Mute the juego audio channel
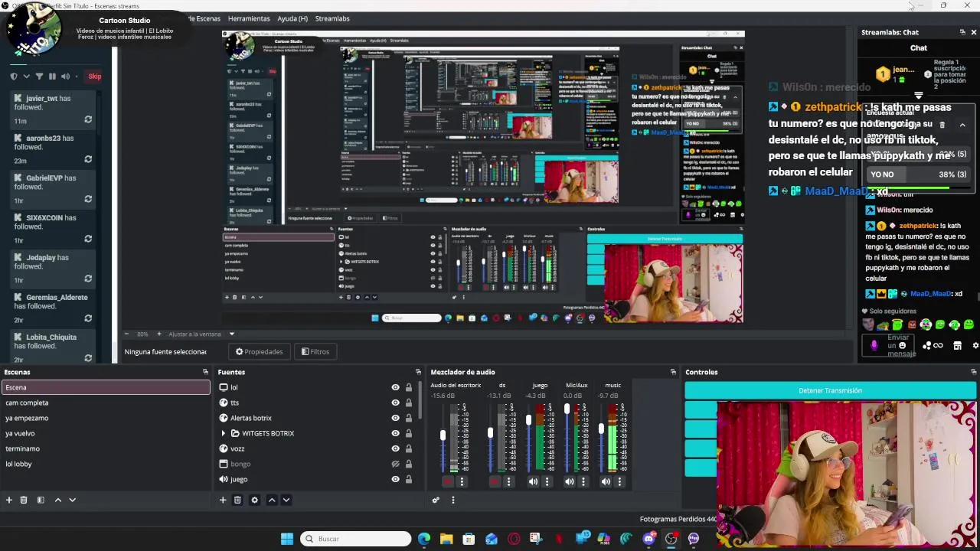This screenshot has width=980, height=551. click(533, 481)
